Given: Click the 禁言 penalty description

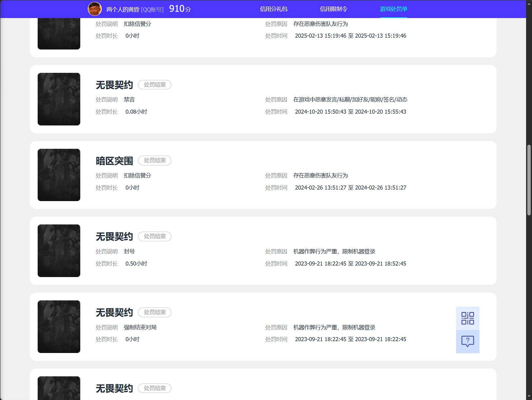Looking at the screenshot, I should 129,100.
